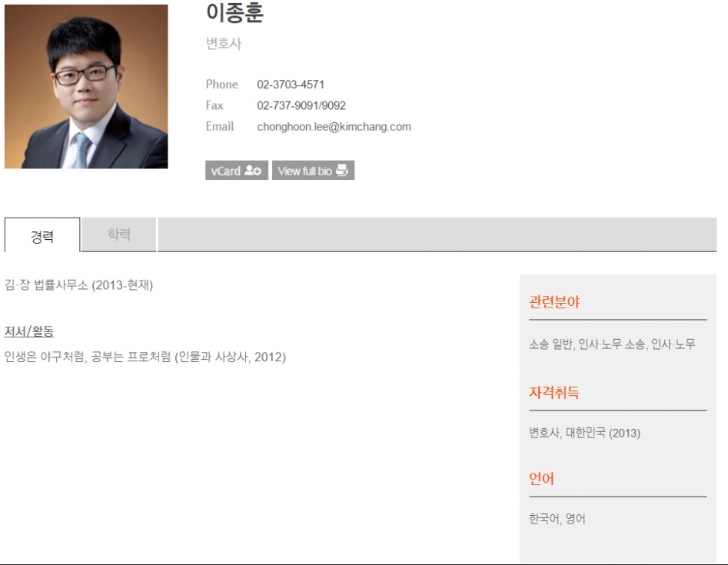Viewport: 728px width, 565px height.
Task: Select the vCard download control
Action: pos(234,170)
